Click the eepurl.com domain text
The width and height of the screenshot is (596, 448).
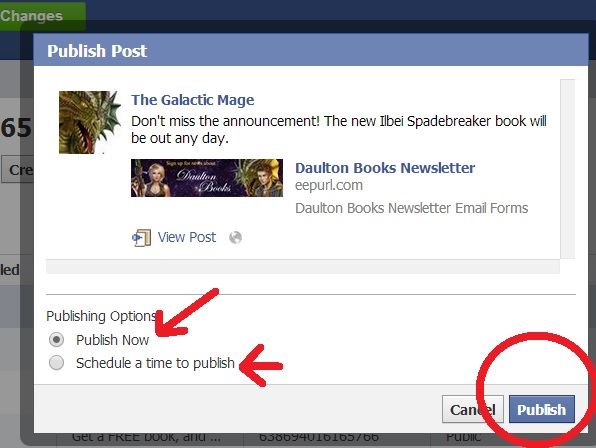[x=329, y=185]
